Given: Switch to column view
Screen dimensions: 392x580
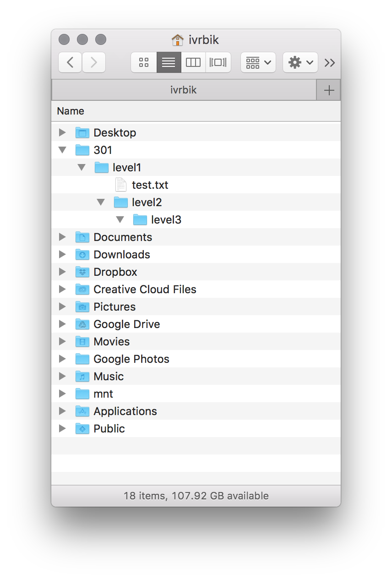Looking at the screenshot, I should [x=193, y=62].
